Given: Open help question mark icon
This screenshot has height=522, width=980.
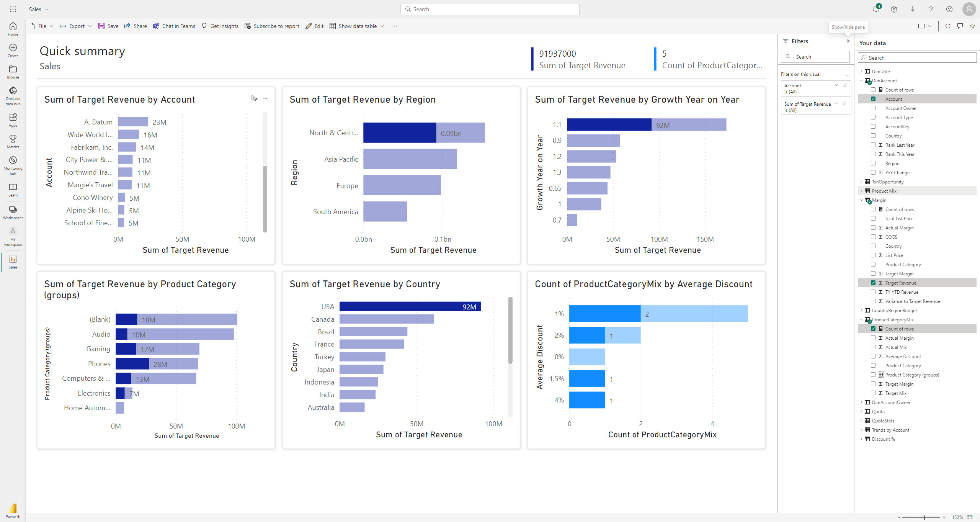Looking at the screenshot, I should 931,9.
